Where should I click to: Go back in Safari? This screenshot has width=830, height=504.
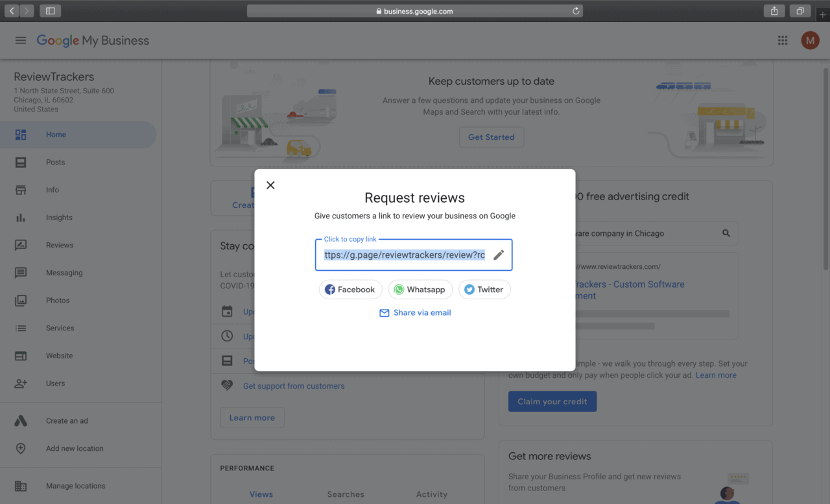pyautogui.click(x=12, y=11)
